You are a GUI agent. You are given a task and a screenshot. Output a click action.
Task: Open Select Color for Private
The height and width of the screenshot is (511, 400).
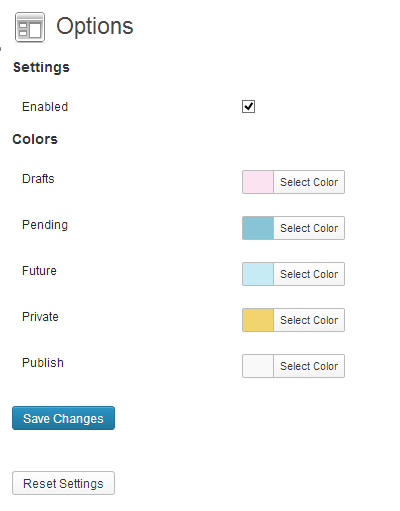309,320
